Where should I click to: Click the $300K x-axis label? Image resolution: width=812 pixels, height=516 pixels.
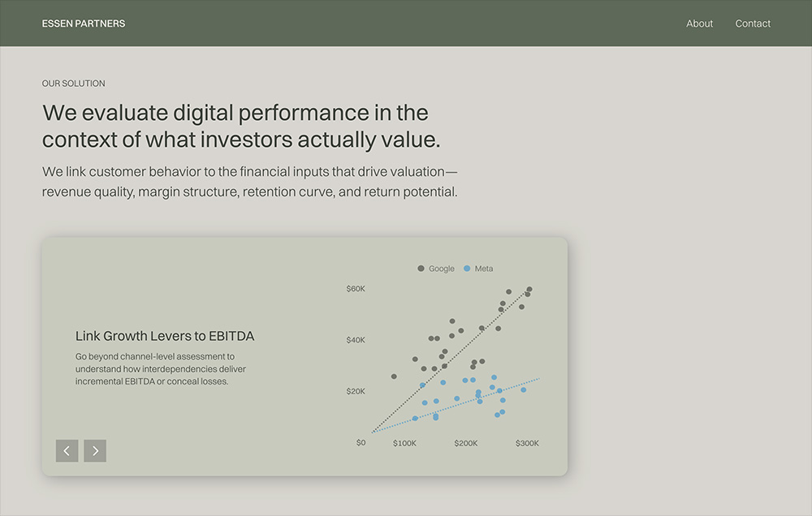[527, 443]
